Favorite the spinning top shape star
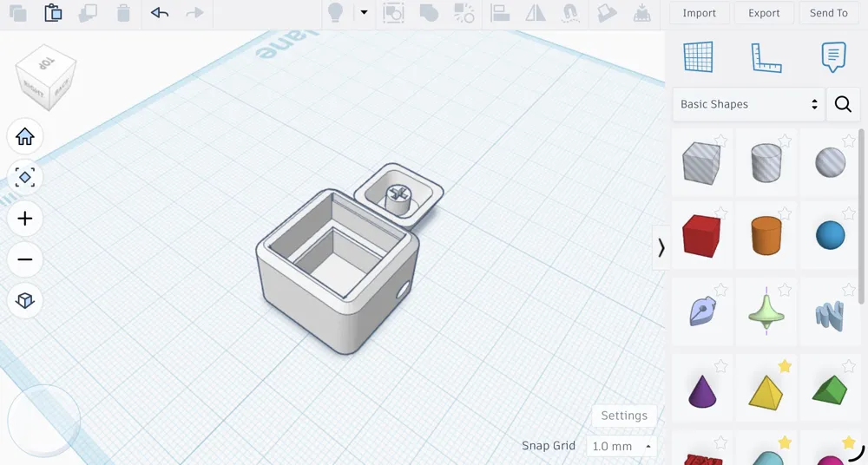 coord(785,290)
